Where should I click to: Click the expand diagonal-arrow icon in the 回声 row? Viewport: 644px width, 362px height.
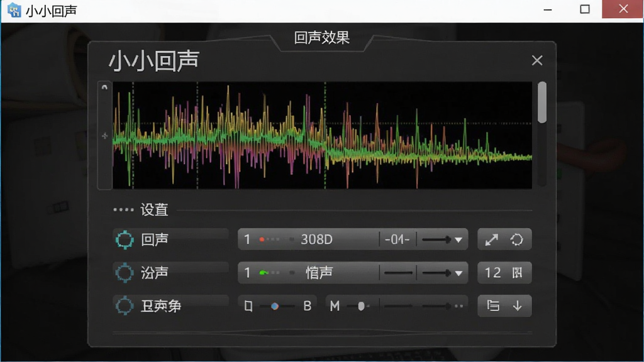click(492, 239)
